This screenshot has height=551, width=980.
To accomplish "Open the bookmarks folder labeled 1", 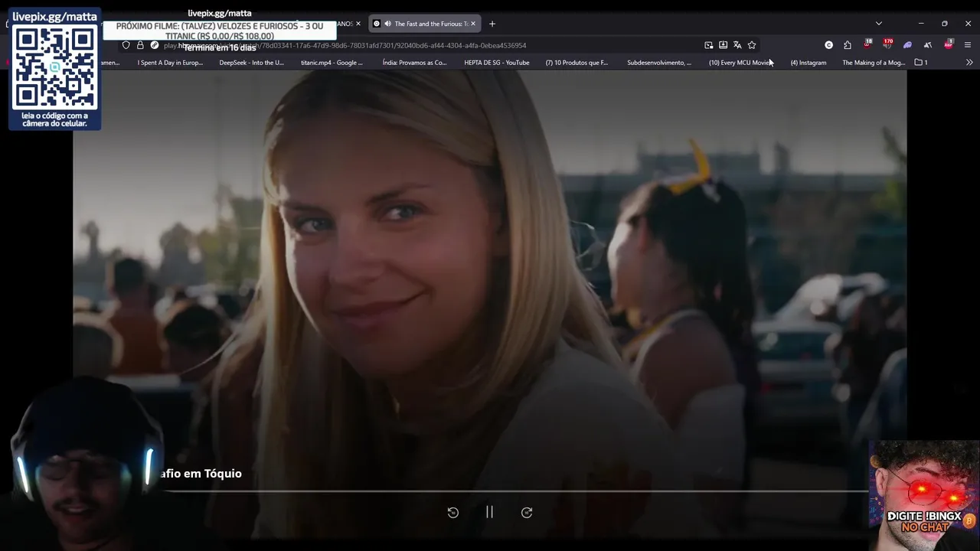I will point(921,63).
